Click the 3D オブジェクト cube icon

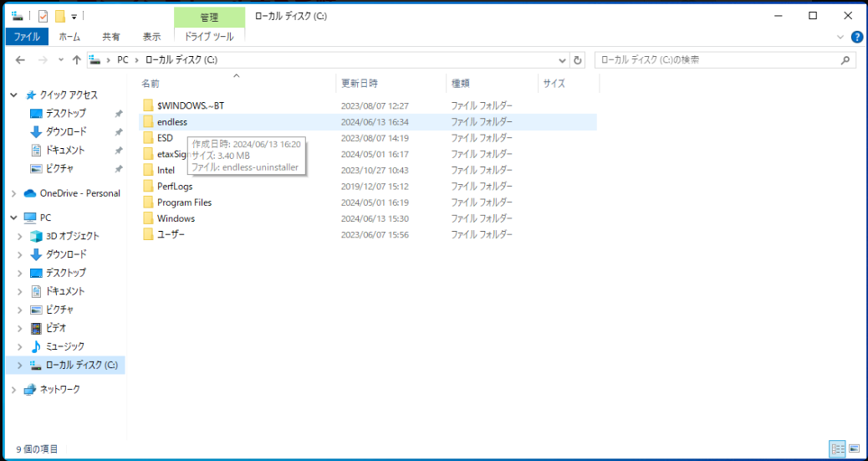(36, 236)
